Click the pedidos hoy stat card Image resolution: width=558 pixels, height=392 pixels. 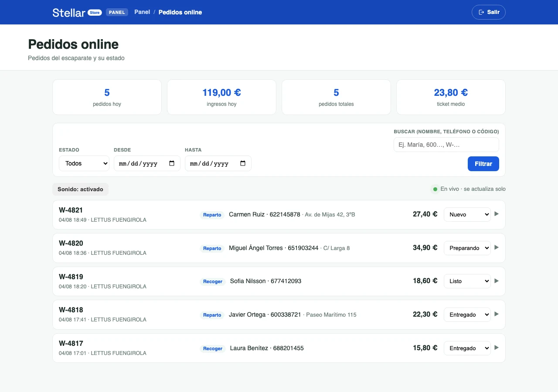[107, 97]
